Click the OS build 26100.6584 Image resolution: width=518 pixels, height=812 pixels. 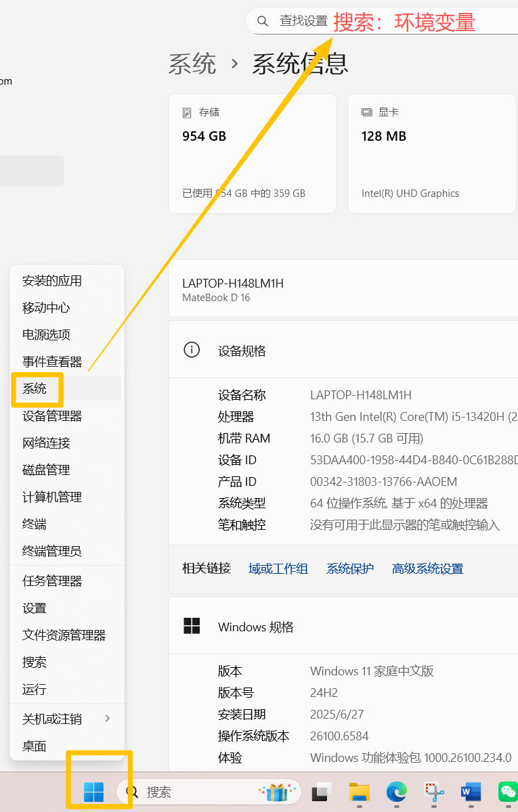click(339, 736)
